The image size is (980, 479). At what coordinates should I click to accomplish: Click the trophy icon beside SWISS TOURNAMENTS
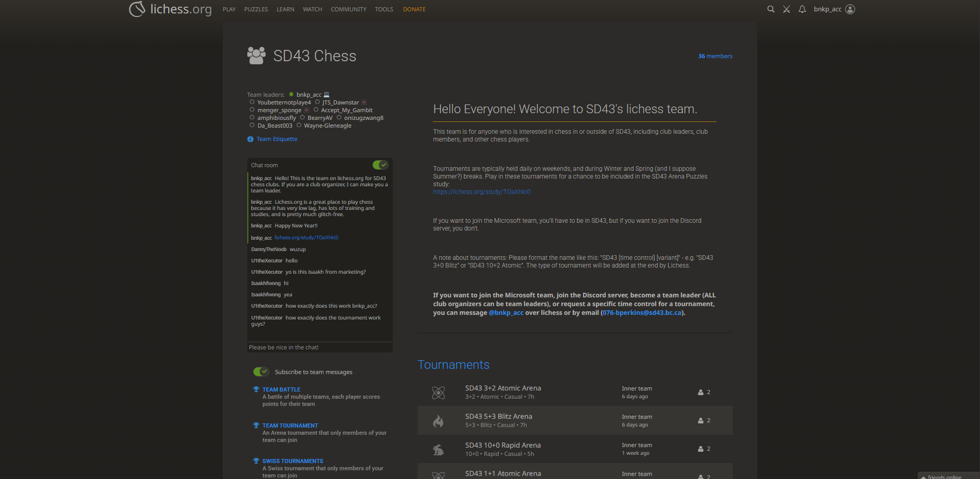pyautogui.click(x=256, y=460)
